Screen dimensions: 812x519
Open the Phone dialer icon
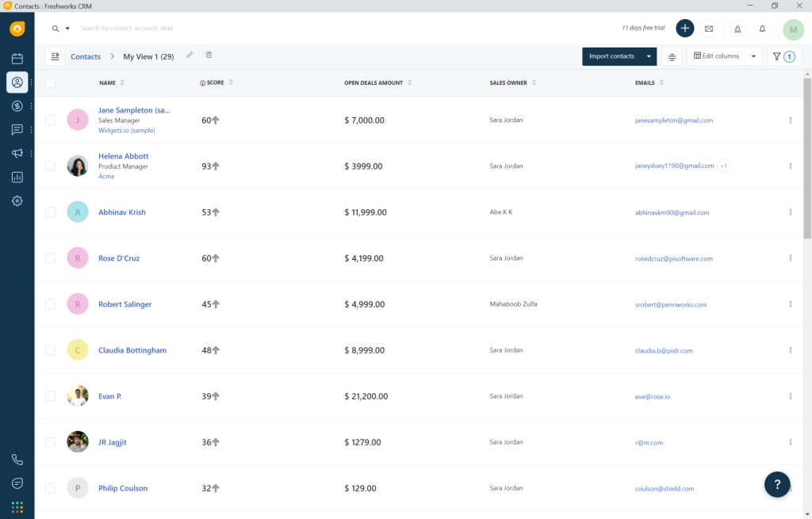click(17, 459)
